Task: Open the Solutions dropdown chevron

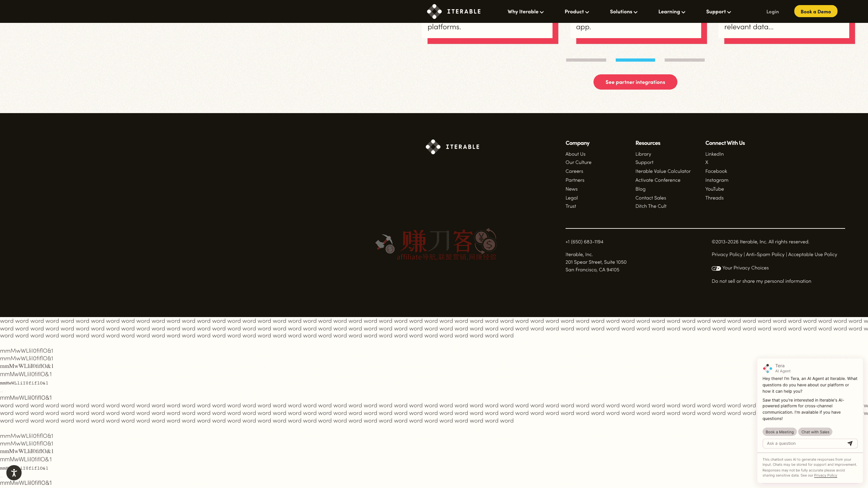Action: (635, 12)
